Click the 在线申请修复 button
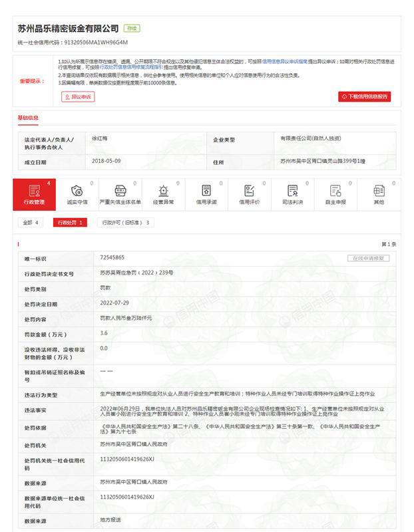 (x=369, y=258)
